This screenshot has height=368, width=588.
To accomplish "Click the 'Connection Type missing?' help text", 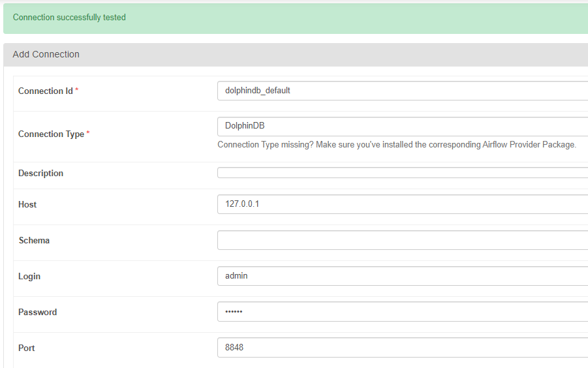I will coord(397,145).
